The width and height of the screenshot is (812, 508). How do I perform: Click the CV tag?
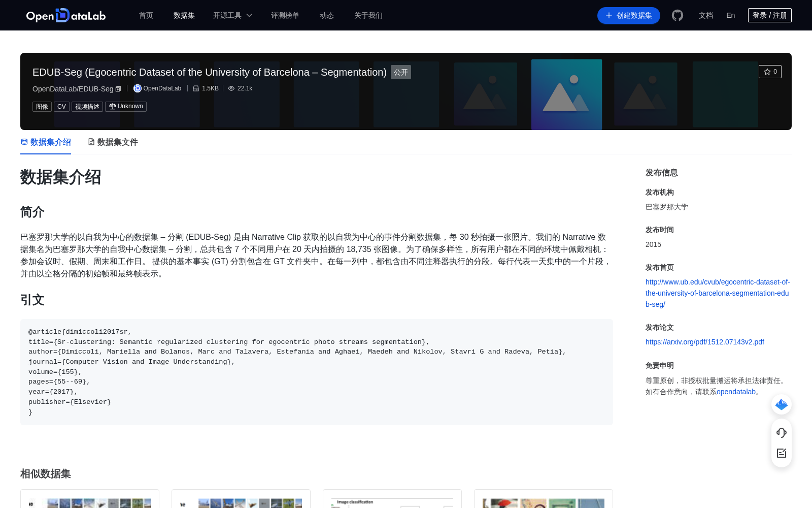(x=61, y=107)
